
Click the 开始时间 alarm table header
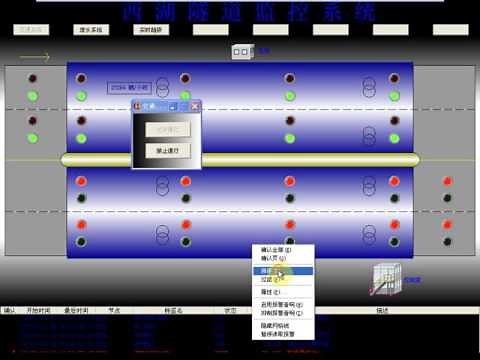click(x=39, y=311)
